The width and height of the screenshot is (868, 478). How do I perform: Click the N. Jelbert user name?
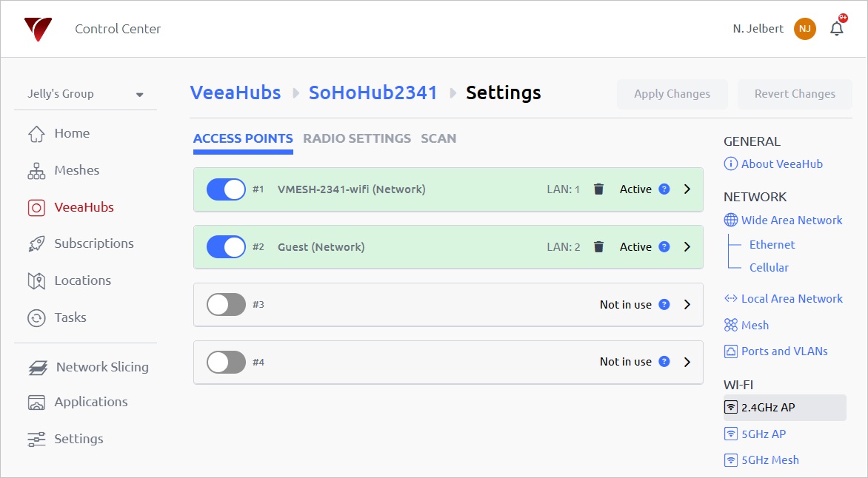(758, 29)
